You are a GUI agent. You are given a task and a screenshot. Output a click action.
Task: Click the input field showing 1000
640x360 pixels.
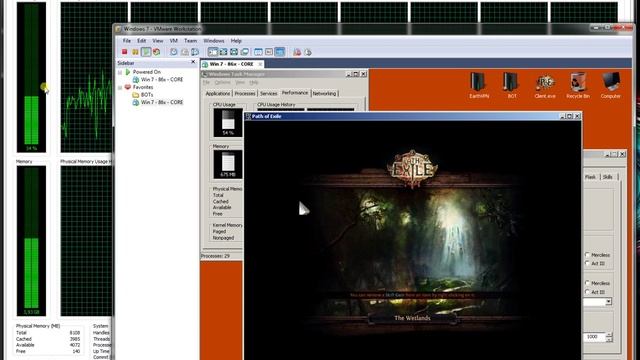point(595,337)
